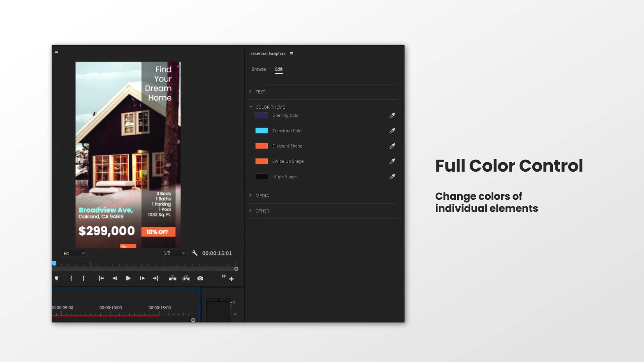Click the lift edit icon in toolbar
The width and height of the screenshot is (644, 362).
click(172, 278)
